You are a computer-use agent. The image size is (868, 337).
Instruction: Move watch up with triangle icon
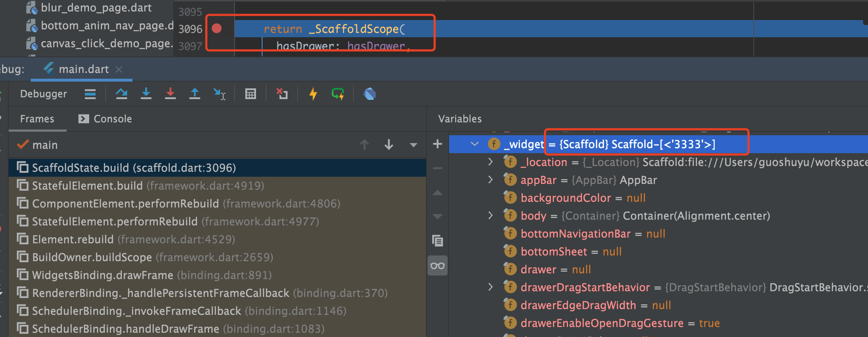point(438,193)
